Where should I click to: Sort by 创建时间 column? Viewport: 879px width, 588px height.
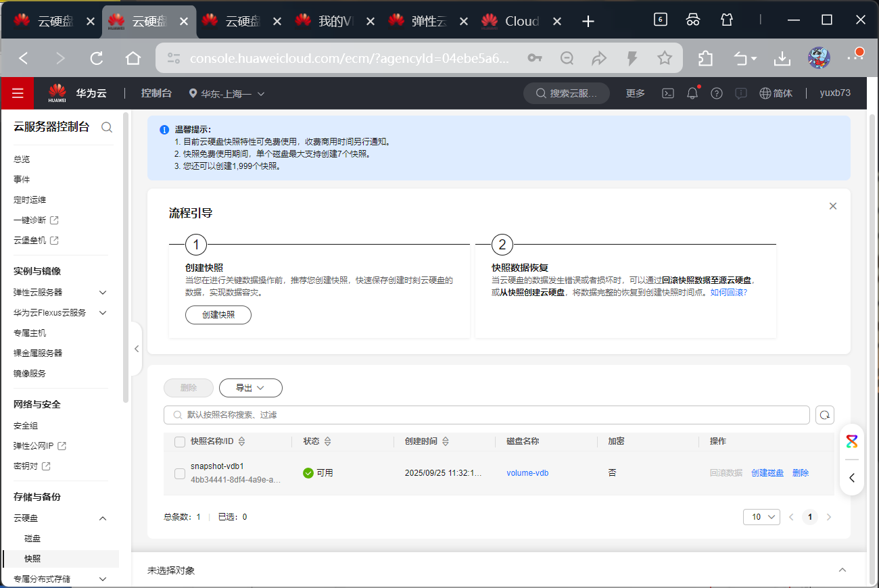coord(446,441)
